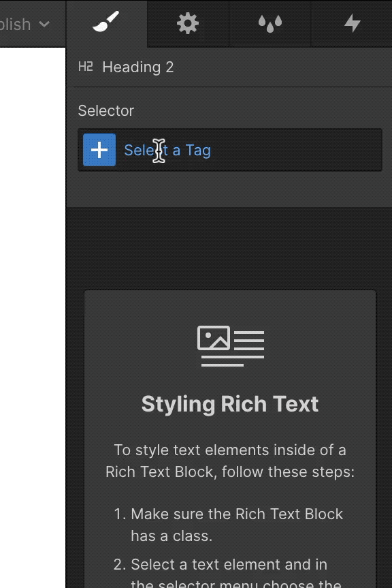Click the H2 element indicator icon
This screenshot has height=588, width=392.
tap(86, 67)
